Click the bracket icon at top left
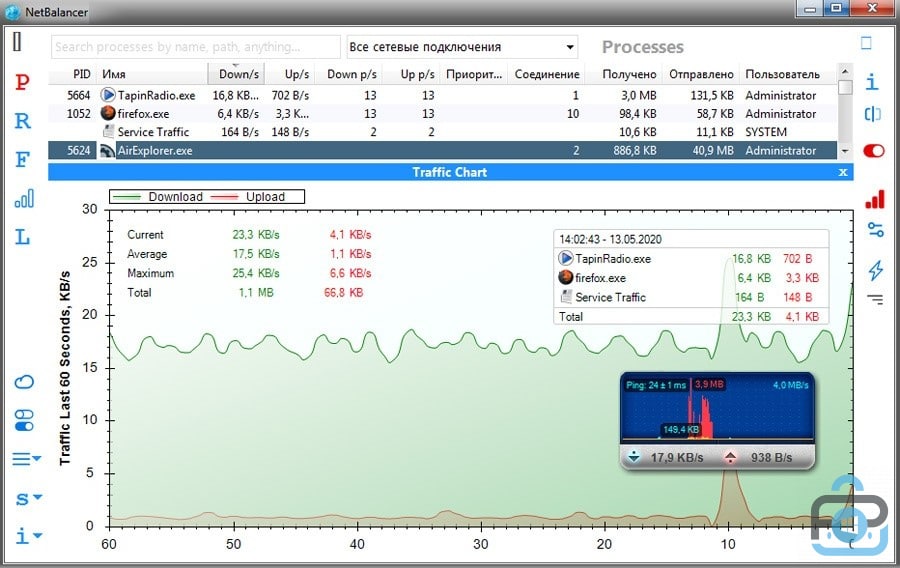The width and height of the screenshot is (900, 568). (x=17, y=41)
